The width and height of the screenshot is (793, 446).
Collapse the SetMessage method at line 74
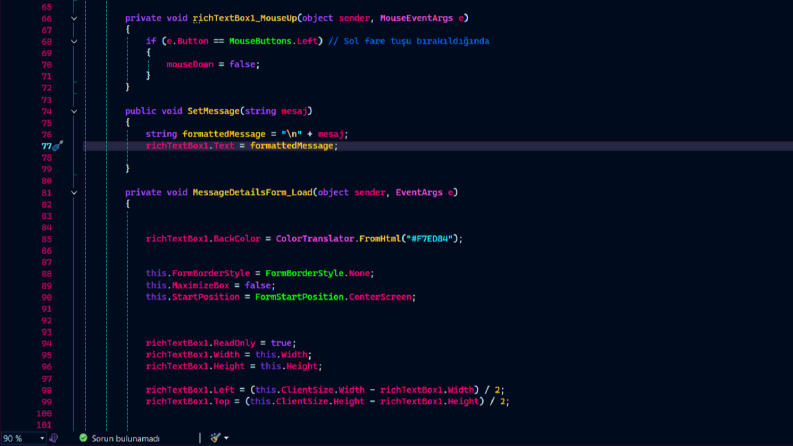click(x=74, y=111)
